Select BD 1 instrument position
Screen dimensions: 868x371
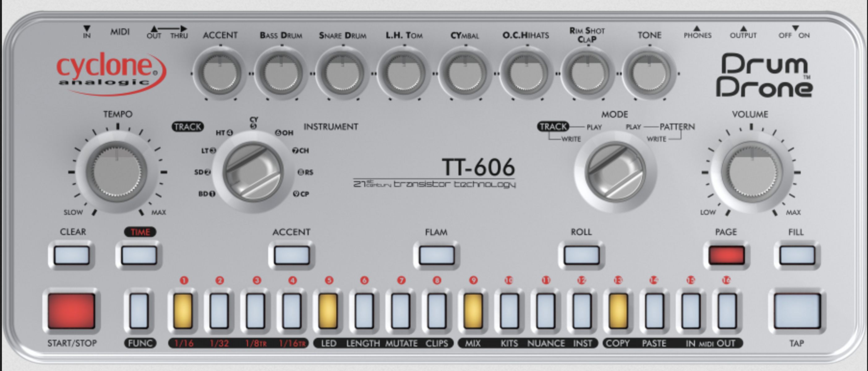pyautogui.click(x=207, y=194)
